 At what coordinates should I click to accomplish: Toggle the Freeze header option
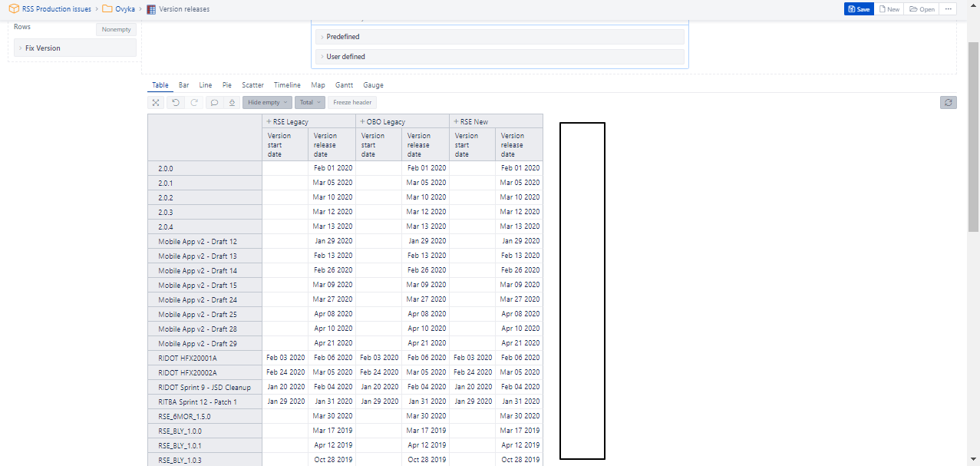coord(352,102)
